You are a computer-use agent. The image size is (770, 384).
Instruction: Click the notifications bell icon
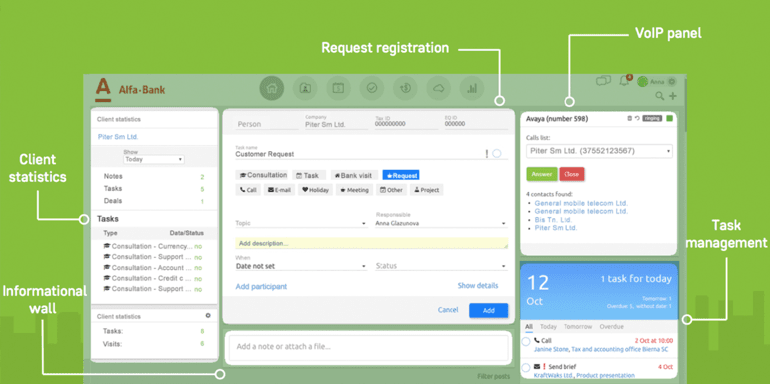tap(625, 81)
